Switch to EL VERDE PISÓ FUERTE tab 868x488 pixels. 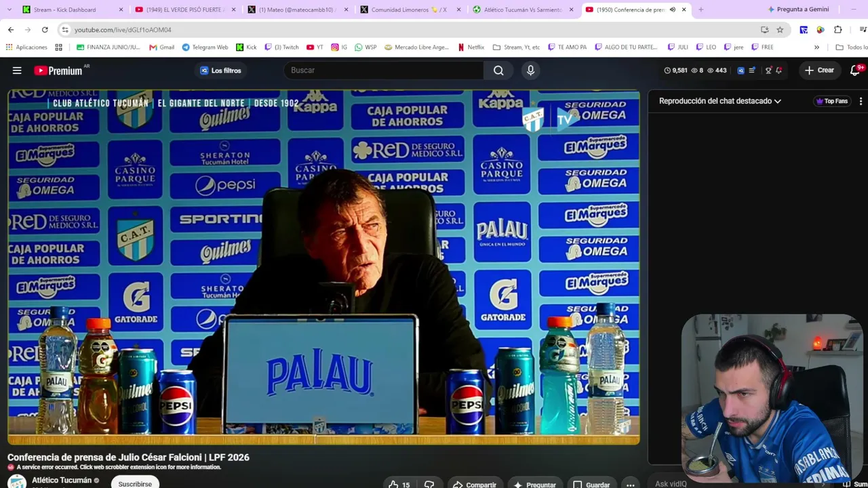pyautogui.click(x=184, y=9)
